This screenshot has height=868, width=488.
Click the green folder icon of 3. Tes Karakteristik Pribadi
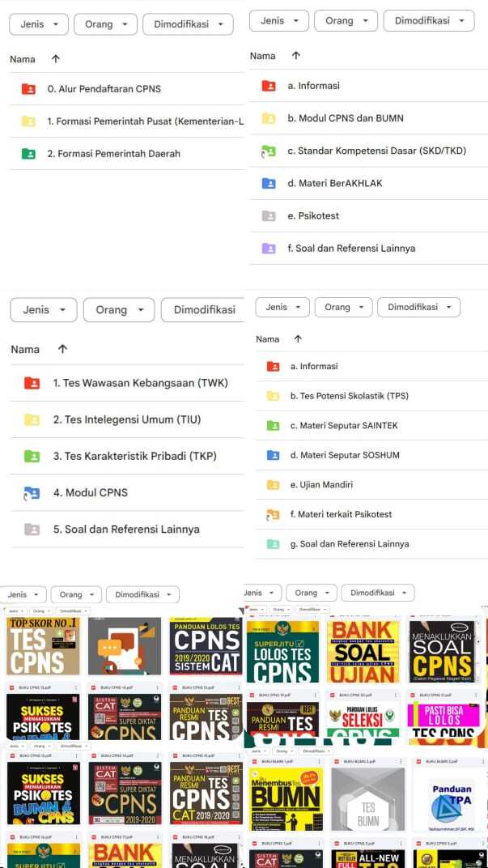tap(32, 456)
